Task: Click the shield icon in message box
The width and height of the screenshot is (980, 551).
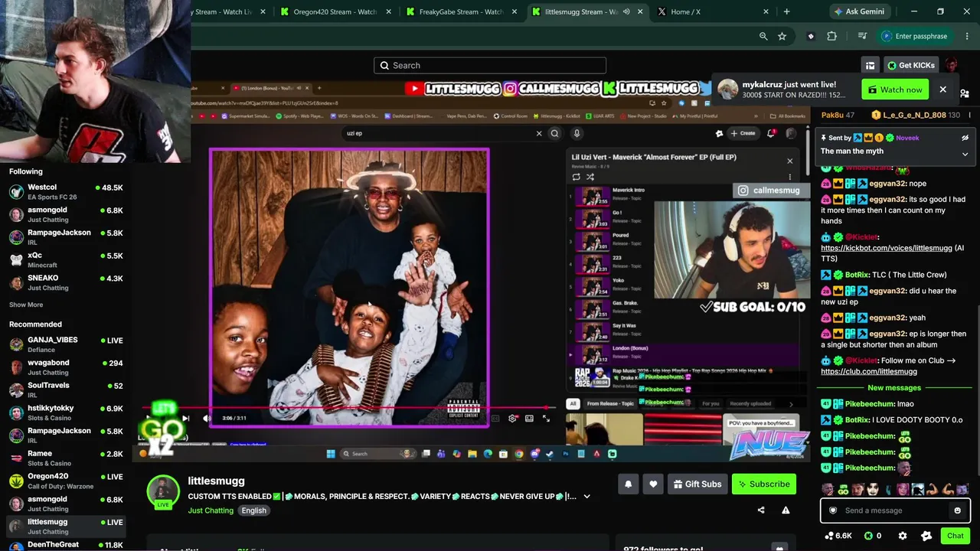Action: tap(833, 510)
